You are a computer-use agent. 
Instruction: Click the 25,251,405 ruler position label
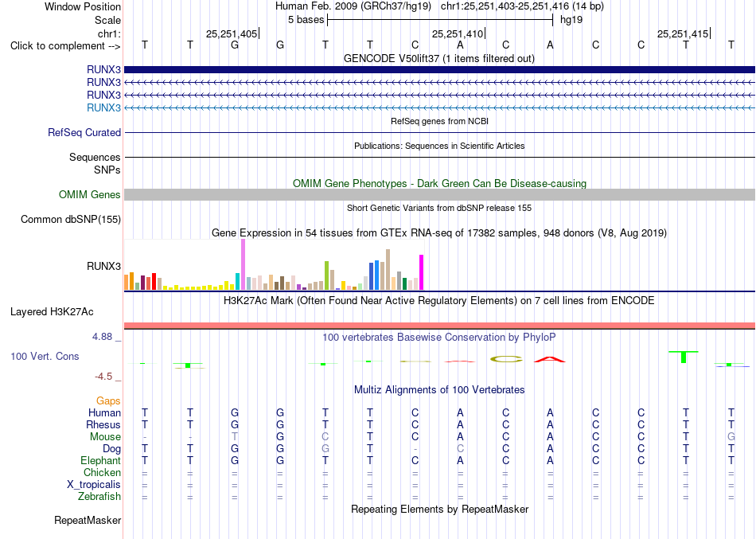coord(232,33)
